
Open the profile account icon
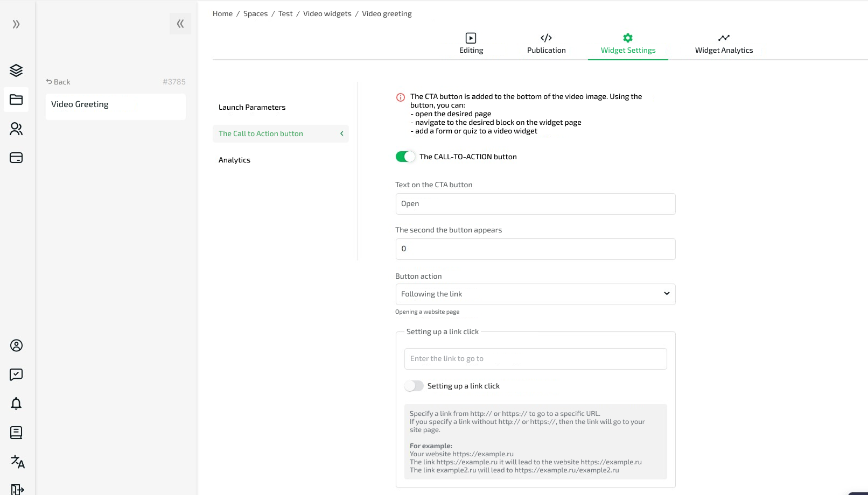coord(16,345)
